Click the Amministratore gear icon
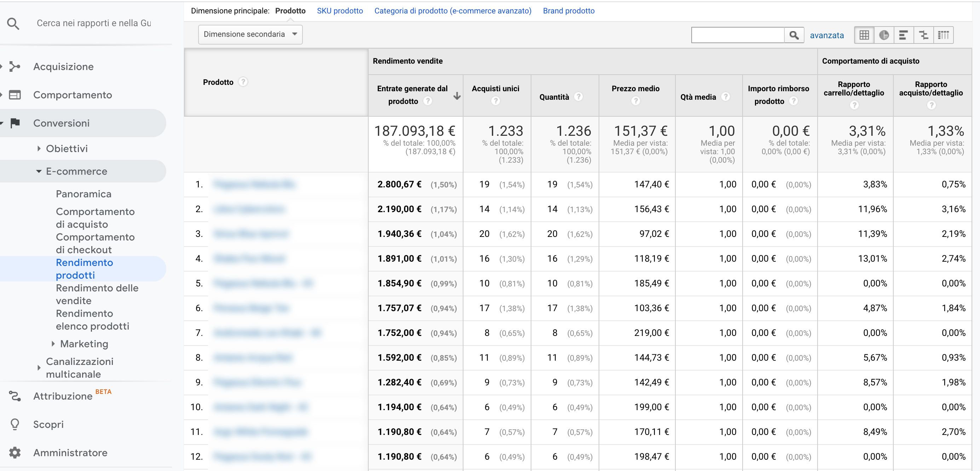 (15, 452)
